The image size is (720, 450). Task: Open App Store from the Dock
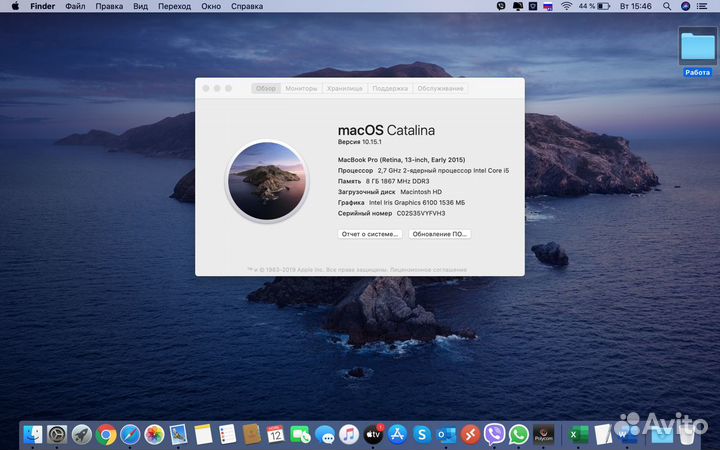tap(398, 434)
